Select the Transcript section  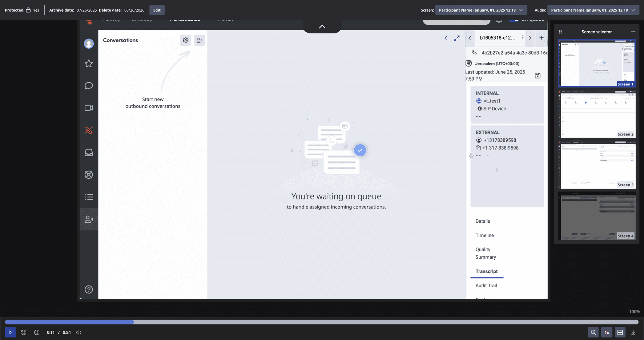[487, 271]
